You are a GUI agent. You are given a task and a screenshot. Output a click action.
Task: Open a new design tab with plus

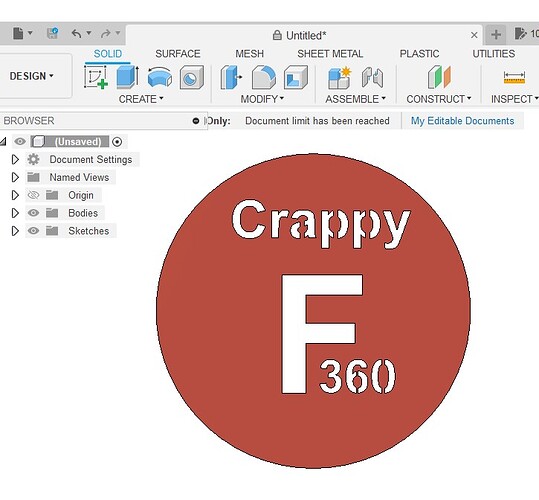coord(496,34)
